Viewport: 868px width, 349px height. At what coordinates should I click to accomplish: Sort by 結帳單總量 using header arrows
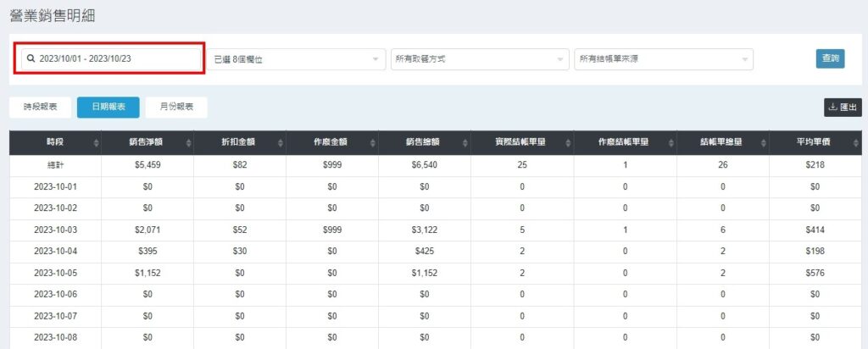click(763, 143)
